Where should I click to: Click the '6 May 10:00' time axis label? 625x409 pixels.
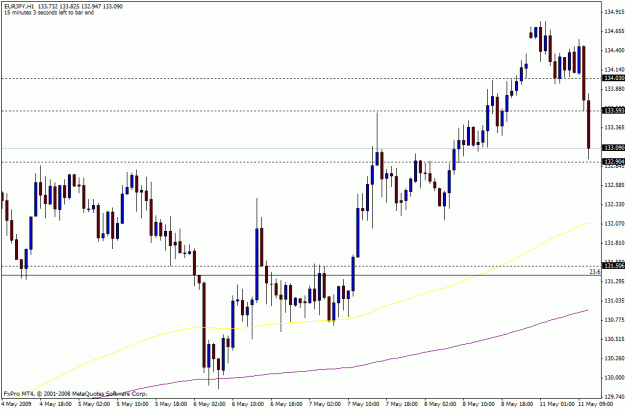(248, 404)
